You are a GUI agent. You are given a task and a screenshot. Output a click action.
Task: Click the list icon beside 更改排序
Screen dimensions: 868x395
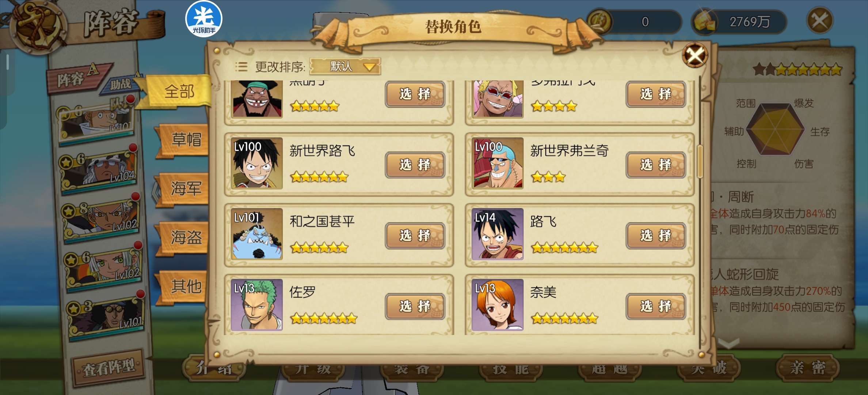coord(241,67)
